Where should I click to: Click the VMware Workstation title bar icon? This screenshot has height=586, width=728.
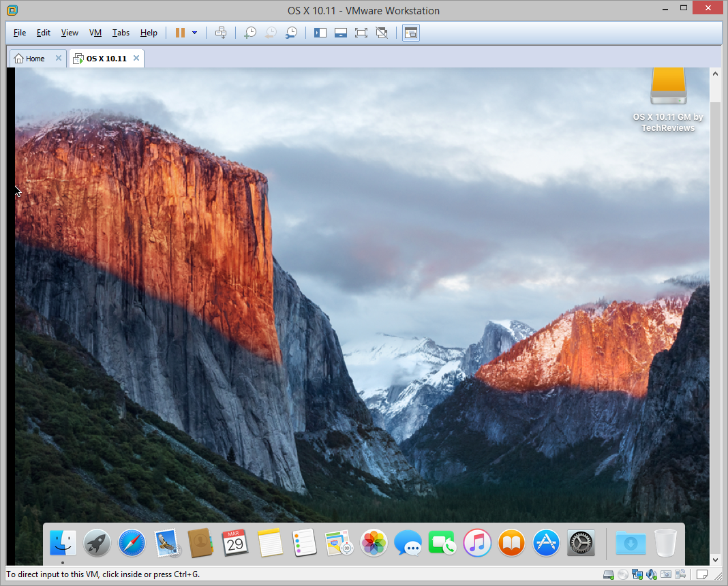click(12, 10)
